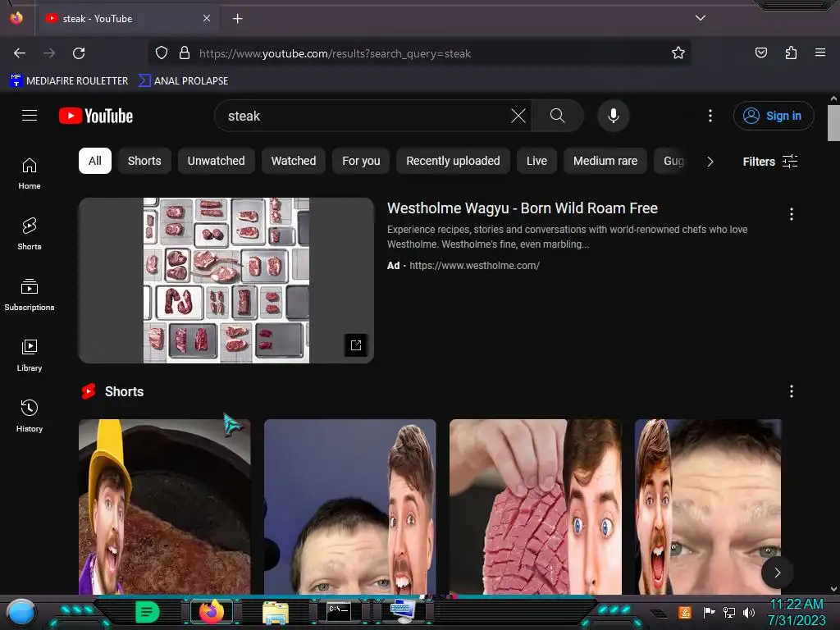Select the Recently uploaded chip

(x=453, y=161)
